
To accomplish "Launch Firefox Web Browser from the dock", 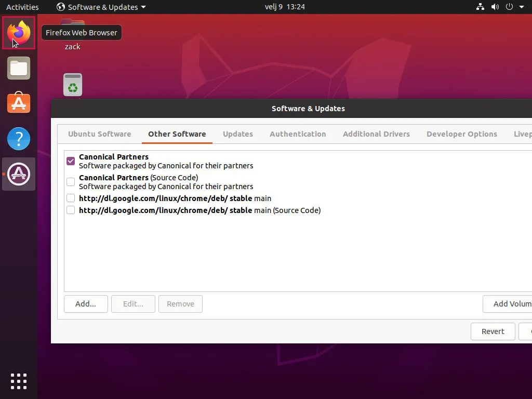I will point(19,33).
